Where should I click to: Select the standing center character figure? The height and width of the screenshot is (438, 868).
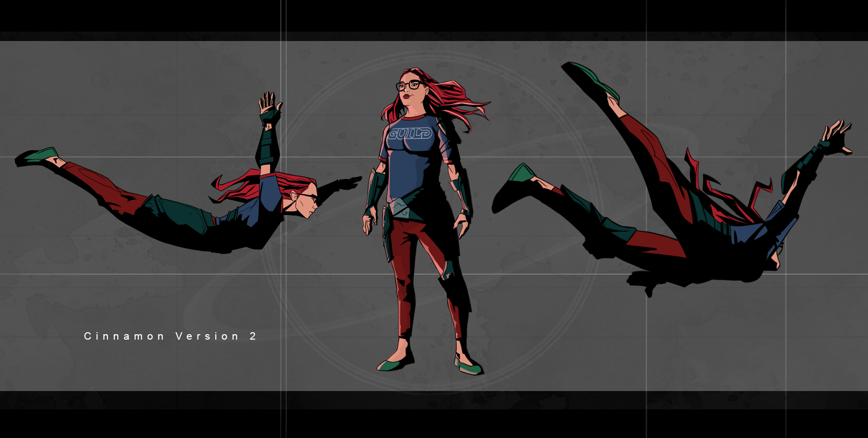tap(426, 221)
